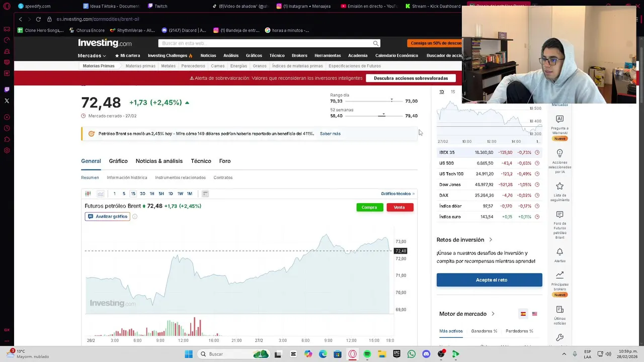Image resolution: width=644 pixels, height=362 pixels.
Task: Open WhatsApp from the taskbar
Action: point(412,354)
